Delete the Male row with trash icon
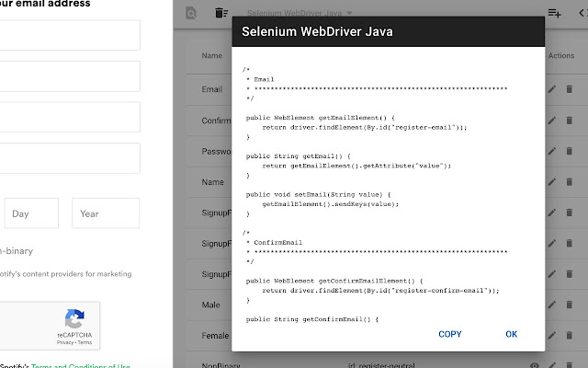 [570, 305]
